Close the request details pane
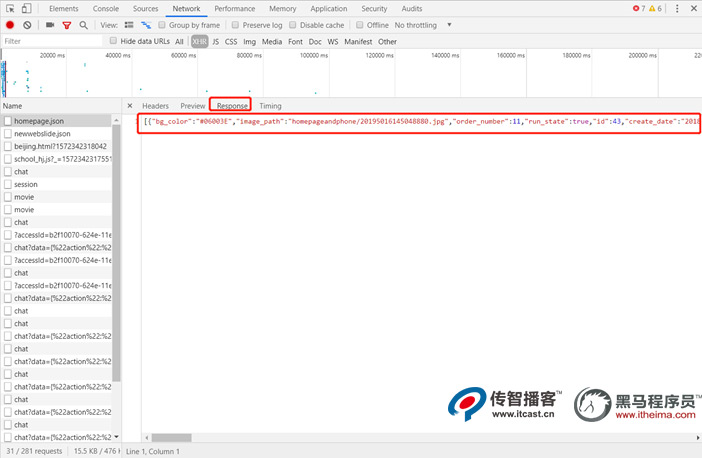The width and height of the screenshot is (702, 458). pos(129,105)
